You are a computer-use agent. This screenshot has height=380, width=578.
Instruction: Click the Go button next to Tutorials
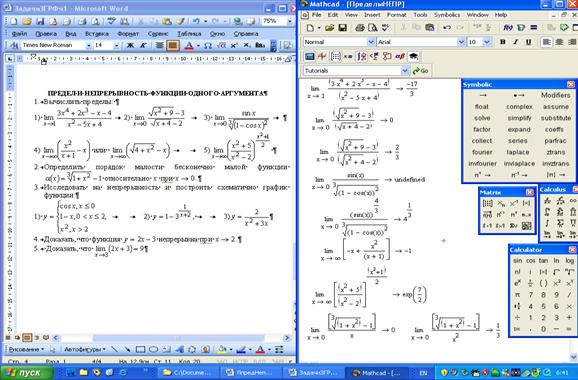(x=420, y=70)
